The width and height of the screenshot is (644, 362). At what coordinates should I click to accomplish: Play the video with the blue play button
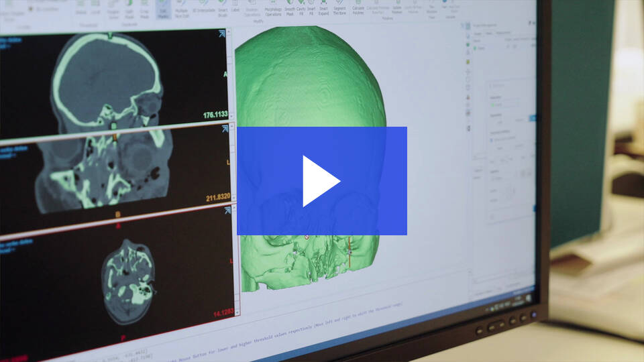[x=321, y=181]
